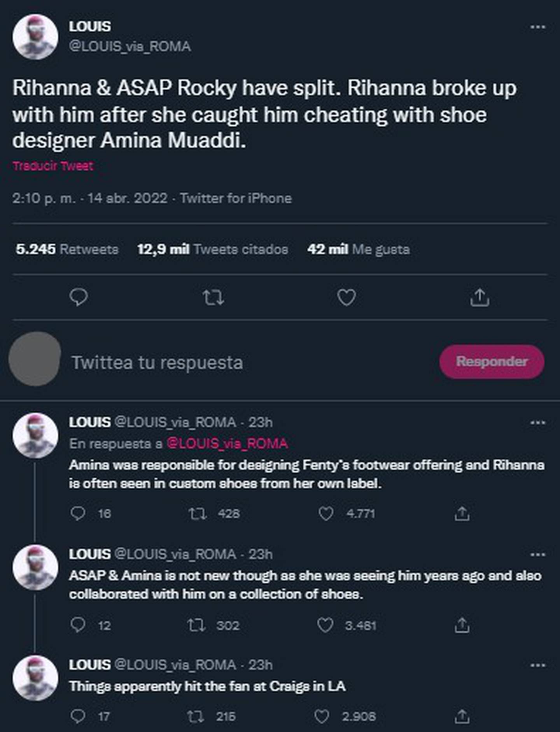Click the Responder button
The width and height of the screenshot is (560, 732).
(492, 362)
